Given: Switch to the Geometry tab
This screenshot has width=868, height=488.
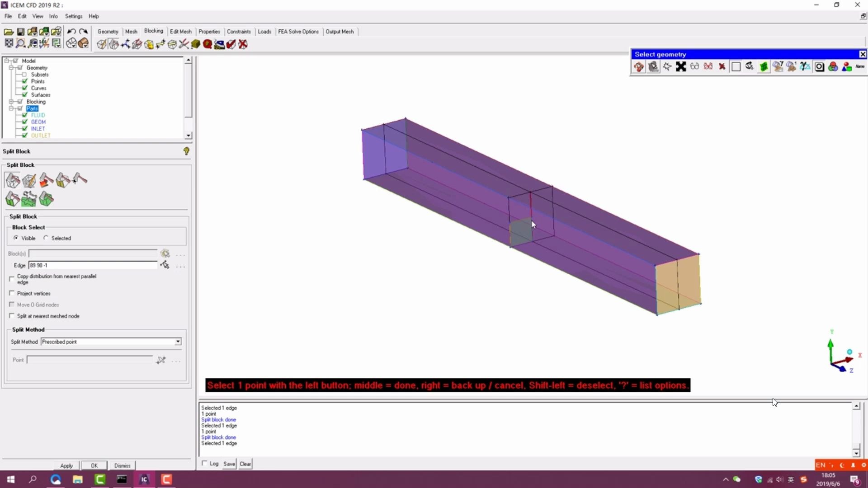Looking at the screenshot, I should pyautogui.click(x=108, y=32).
